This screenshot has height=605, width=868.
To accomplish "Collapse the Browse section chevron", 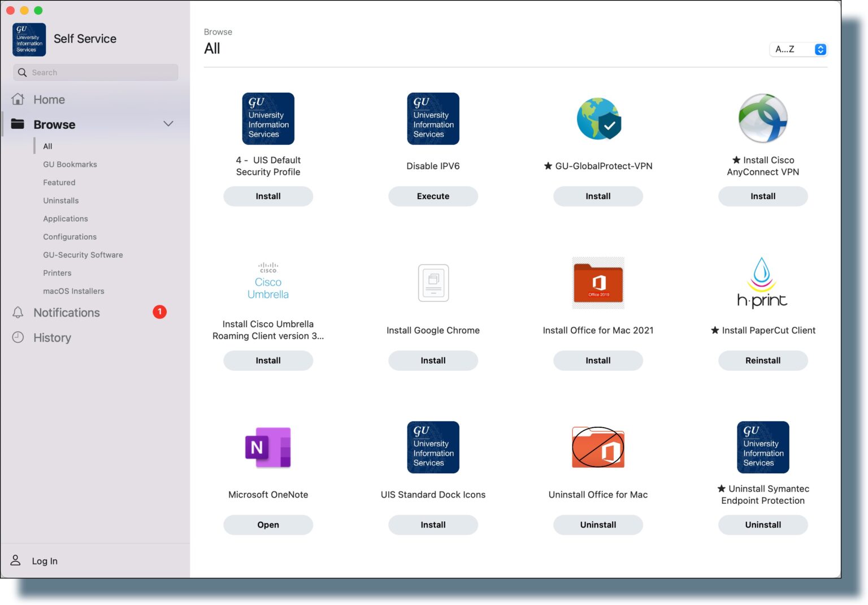I will point(168,123).
